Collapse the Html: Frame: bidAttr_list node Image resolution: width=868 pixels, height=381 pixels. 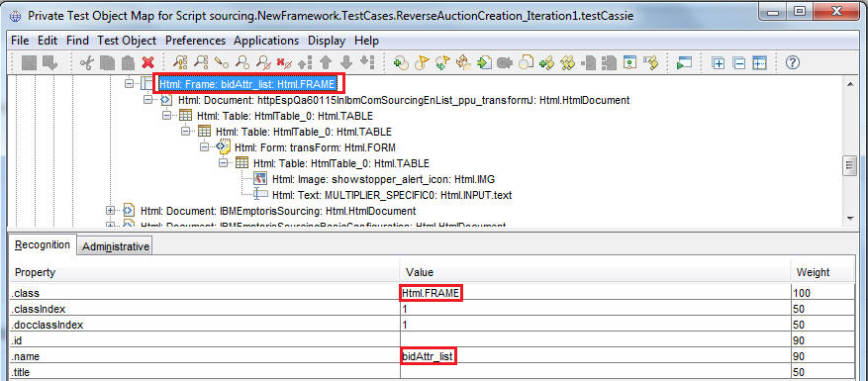point(129,83)
